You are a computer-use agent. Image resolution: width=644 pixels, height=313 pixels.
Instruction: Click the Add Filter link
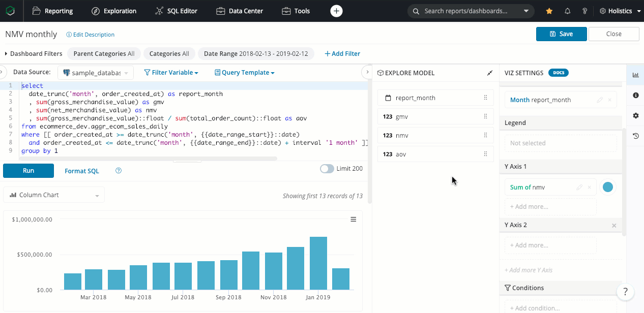[x=342, y=53]
